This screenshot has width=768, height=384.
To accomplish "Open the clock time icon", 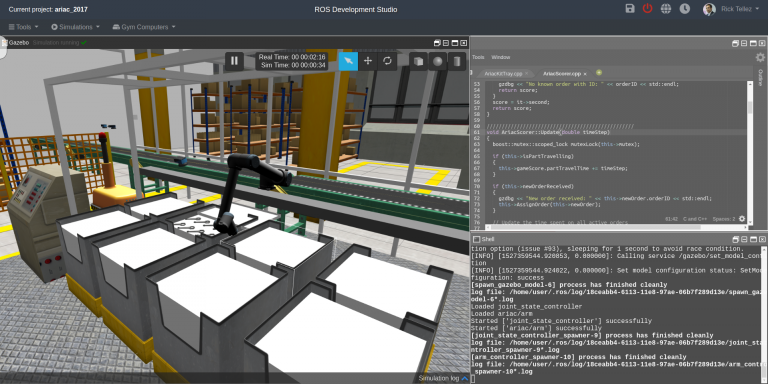I will (x=685, y=9).
